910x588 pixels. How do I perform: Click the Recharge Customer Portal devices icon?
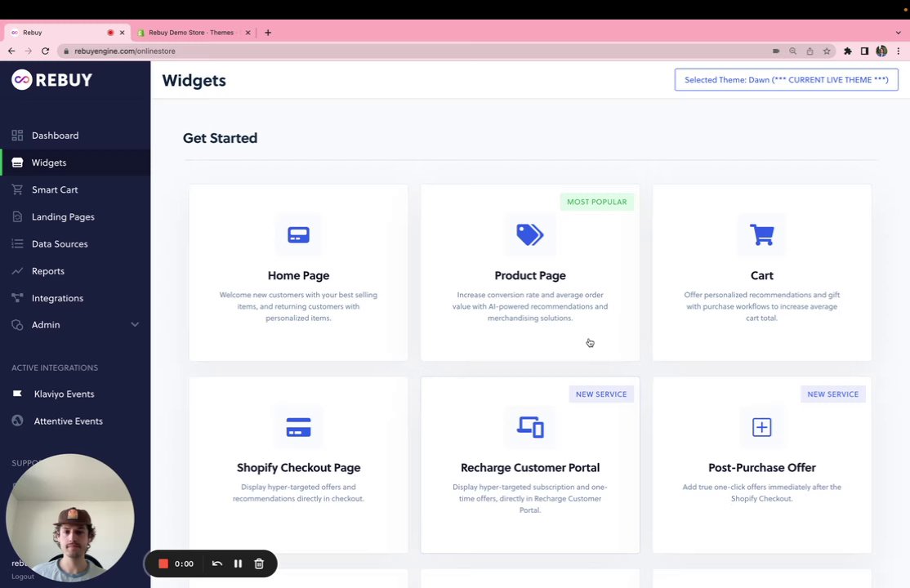point(530,427)
